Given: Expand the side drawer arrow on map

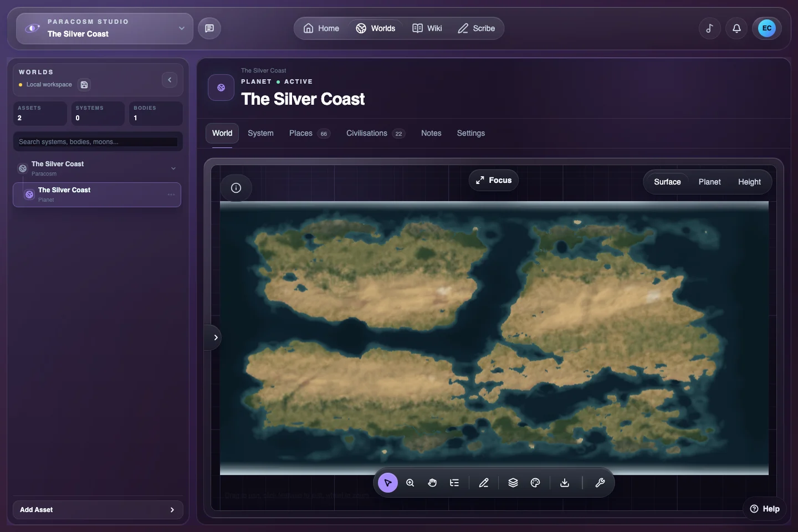Looking at the screenshot, I should click(216, 337).
